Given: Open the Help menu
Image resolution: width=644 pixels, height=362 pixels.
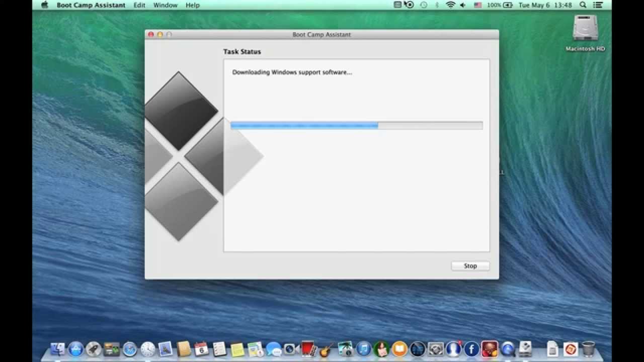Looking at the screenshot, I should click(193, 5).
